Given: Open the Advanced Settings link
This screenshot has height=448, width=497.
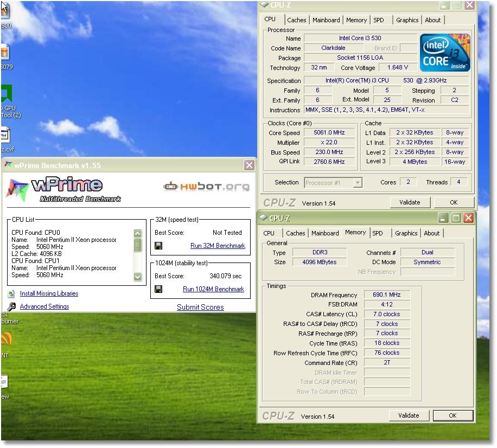Looking at the screenshot, I should [44, 306].
